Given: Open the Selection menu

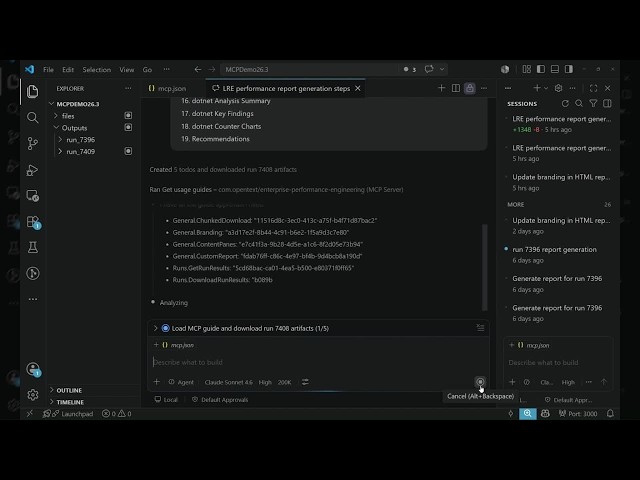Looking at the screenshot, I should point(97,70).
